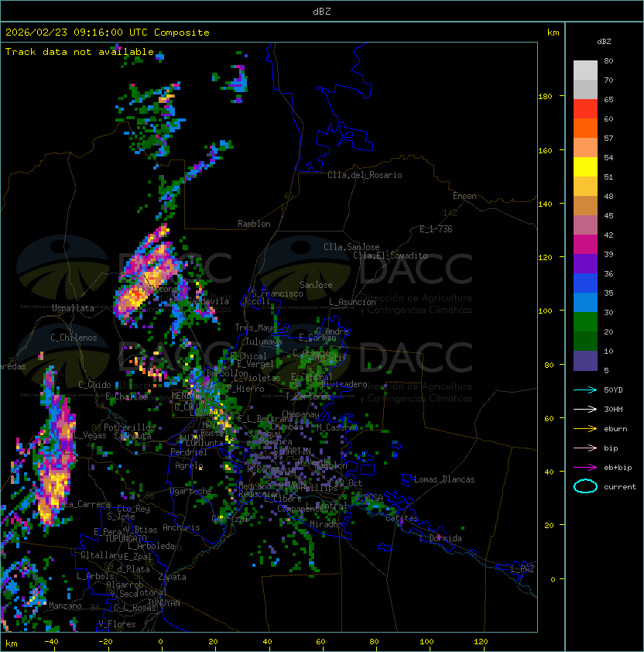The width and height of the screenshot is (644, 652).
Task: Click the '-20' tick on the horizontal axis
Action: tap(105, 642)
